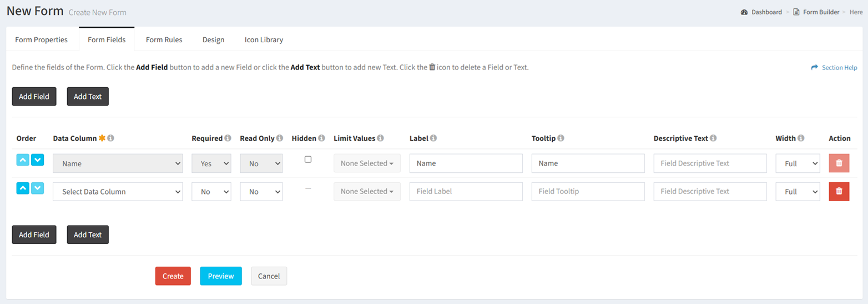Click the Limit Values info icon
Screen dimensions: 868x304
381,138
